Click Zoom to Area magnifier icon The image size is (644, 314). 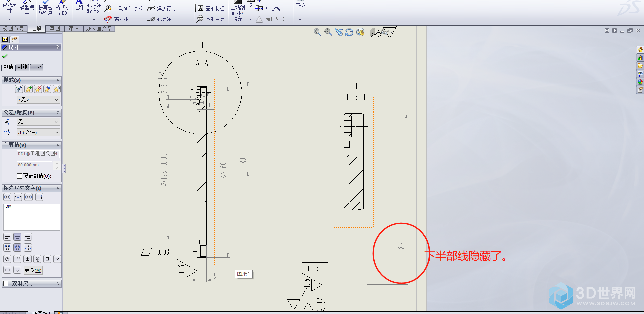pyautogui.click(x=328, y=32)
